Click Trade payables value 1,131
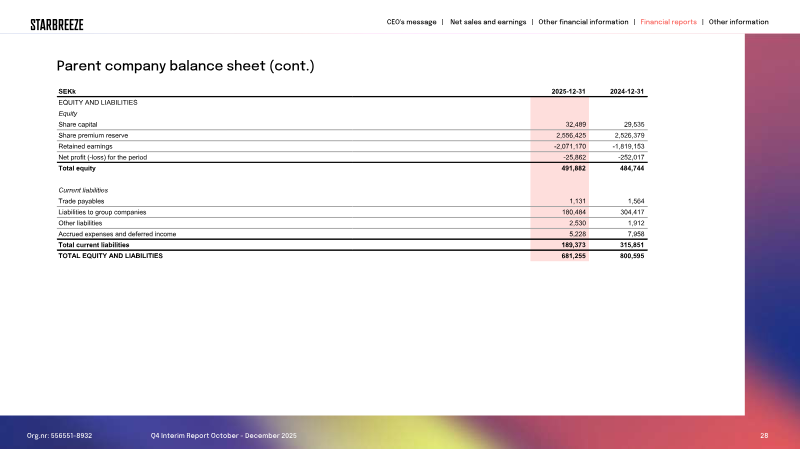The width and height of the screenshot is (800, 449). click(578, 202)
